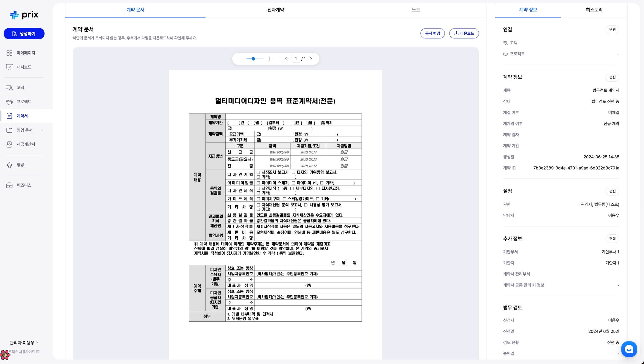Open the chat support bubble
The height and width of the screenshot is (364, 644).
(x=629, y=349)
